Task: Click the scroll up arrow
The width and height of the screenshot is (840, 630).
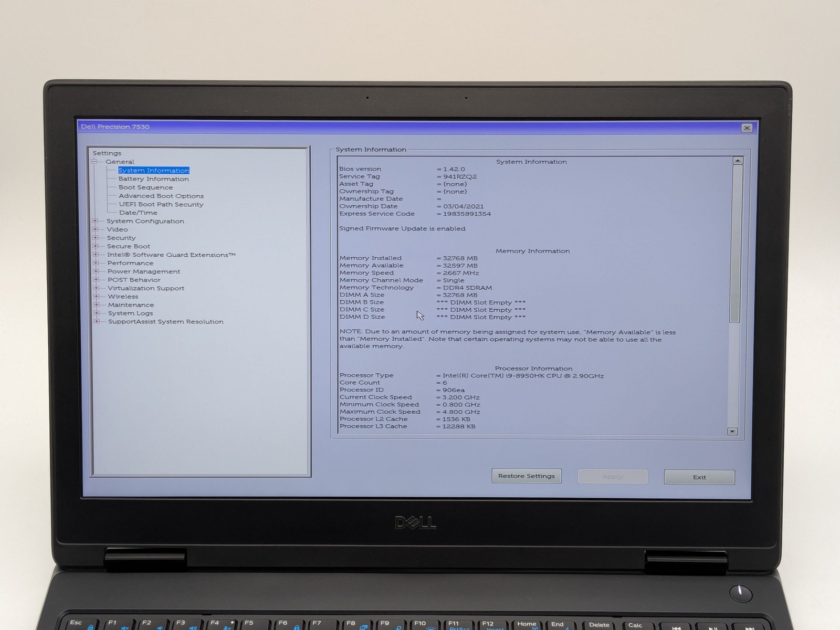Action: point(738,161)
